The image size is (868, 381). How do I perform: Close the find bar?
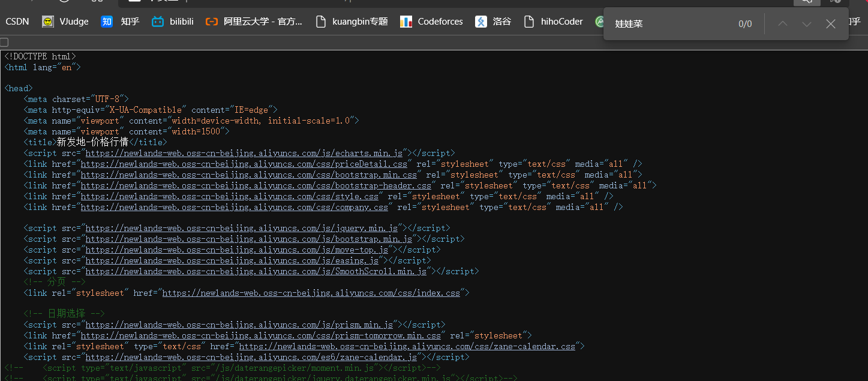click(x=831, y=24)
